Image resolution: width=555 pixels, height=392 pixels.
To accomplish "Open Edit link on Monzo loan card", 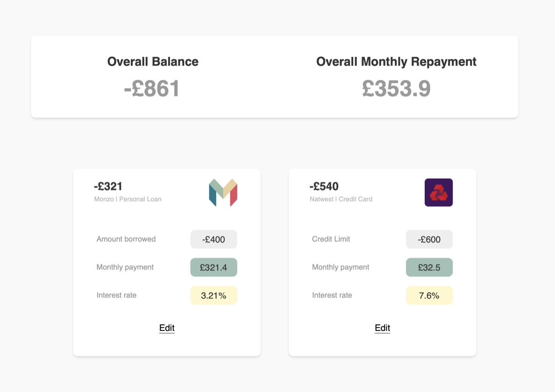I will [x=167, y=328].
